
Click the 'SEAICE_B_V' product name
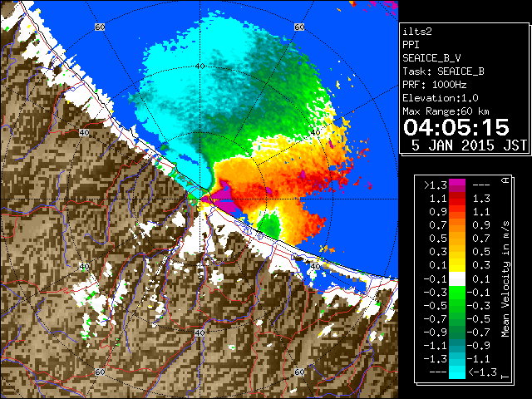[x=431, y=58]
